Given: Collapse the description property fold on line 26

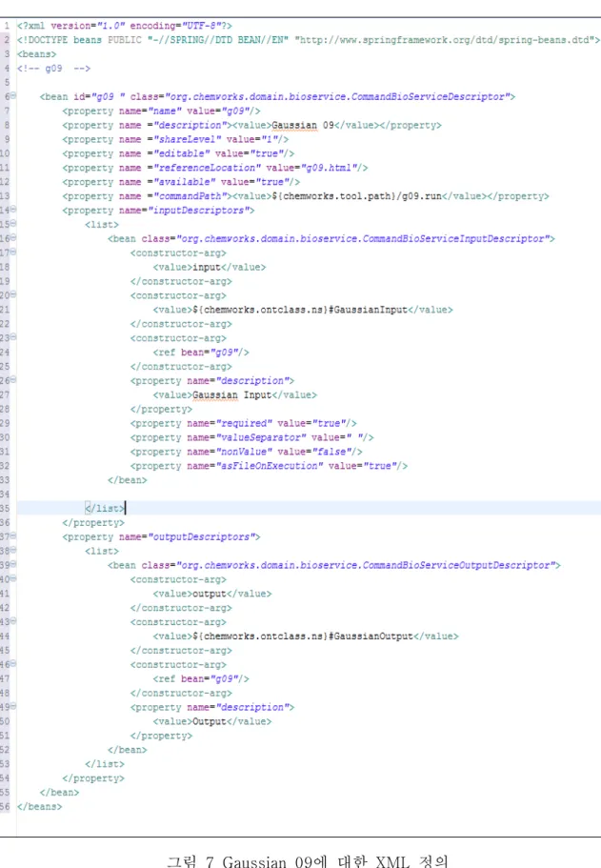Looking at the screenshot, I should click(x=13, y=380).
